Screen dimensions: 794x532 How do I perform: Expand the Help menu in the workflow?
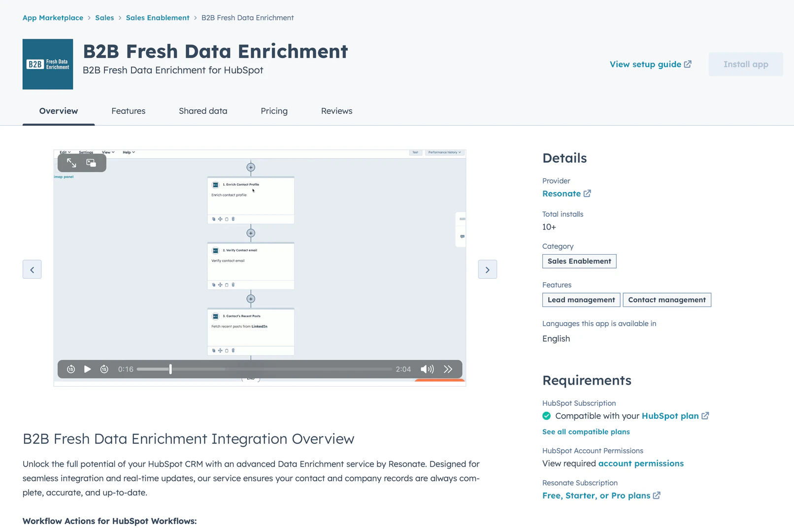(x=129, y=152)
